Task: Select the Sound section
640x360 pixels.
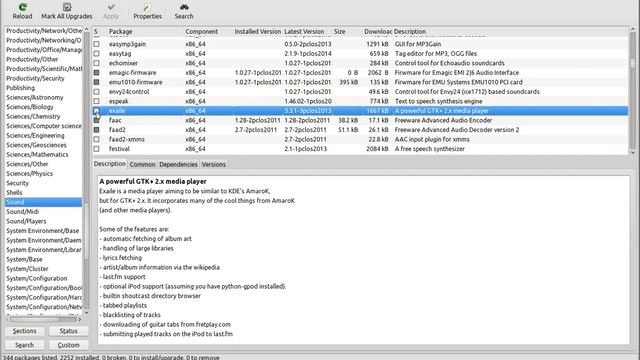Action: [x=43, y=202]
